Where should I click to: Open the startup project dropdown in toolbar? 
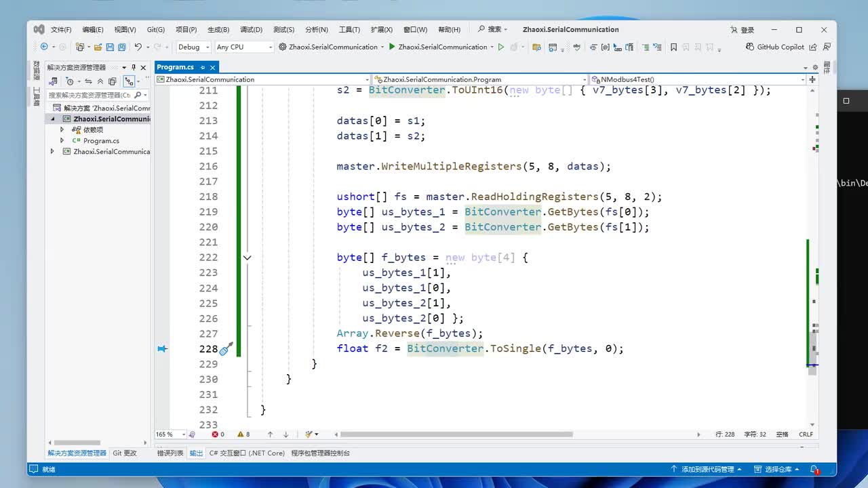pyautogui.click(x=332, y=47)
